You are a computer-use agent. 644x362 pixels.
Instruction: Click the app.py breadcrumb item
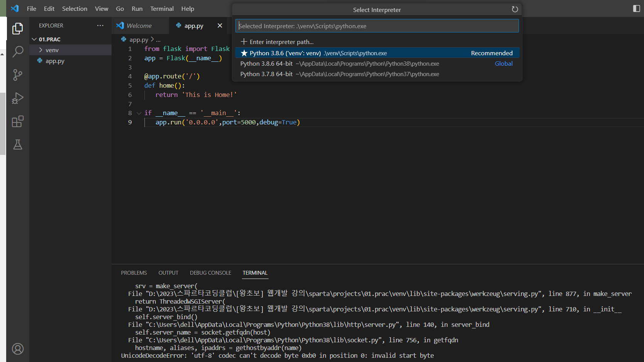coord(139,39)
